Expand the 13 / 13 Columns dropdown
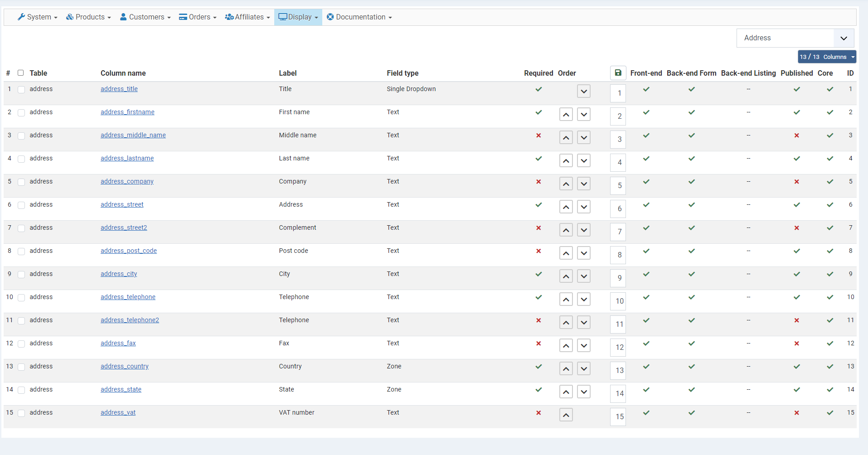This screenshot has width=868, height=455. pos(827,57)
